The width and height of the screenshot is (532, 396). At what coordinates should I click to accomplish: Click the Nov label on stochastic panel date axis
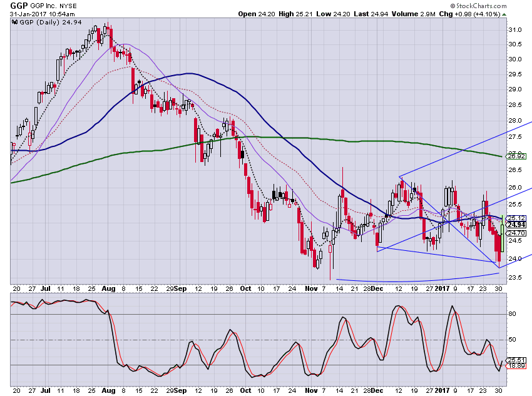click(311, 390)
